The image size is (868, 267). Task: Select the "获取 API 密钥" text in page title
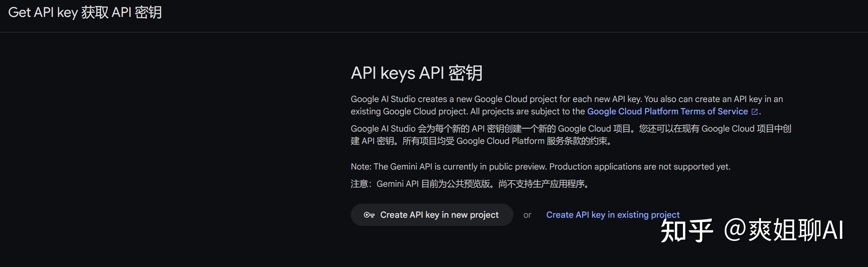[x=121, y=13]
